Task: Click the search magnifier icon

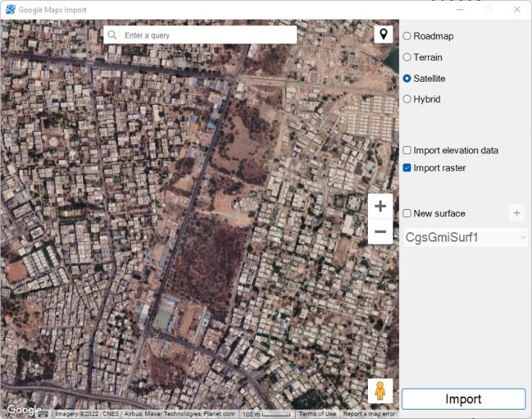Action: [112, 35]
